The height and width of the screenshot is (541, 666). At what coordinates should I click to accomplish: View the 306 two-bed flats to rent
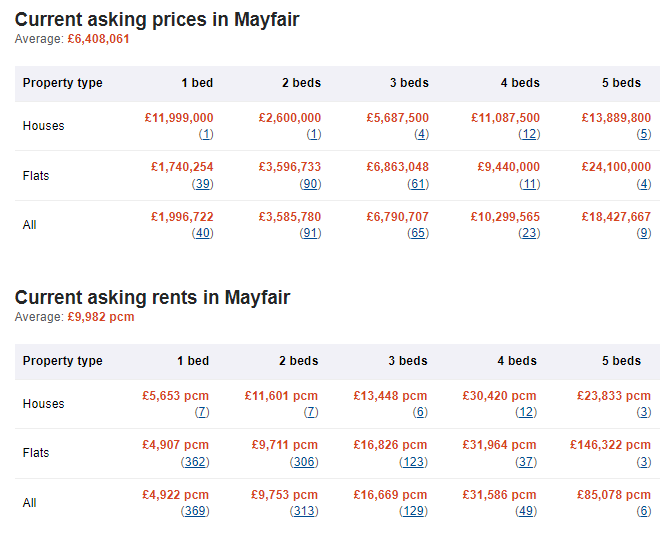click(x=304, y=462)
